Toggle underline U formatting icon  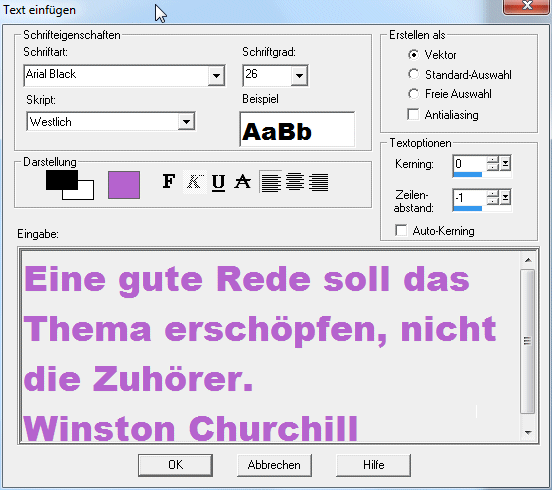[218, 182]
